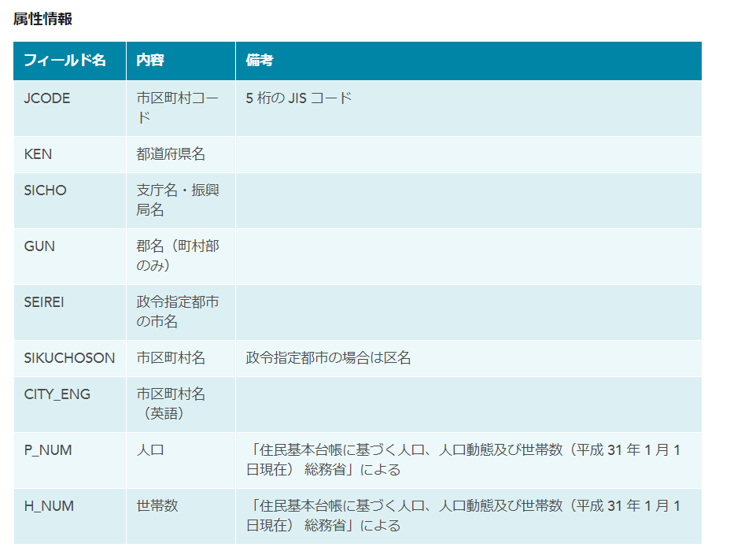756x551 pixels.
Task: Select the SICHO field name cell
Action: pos(70,201)
